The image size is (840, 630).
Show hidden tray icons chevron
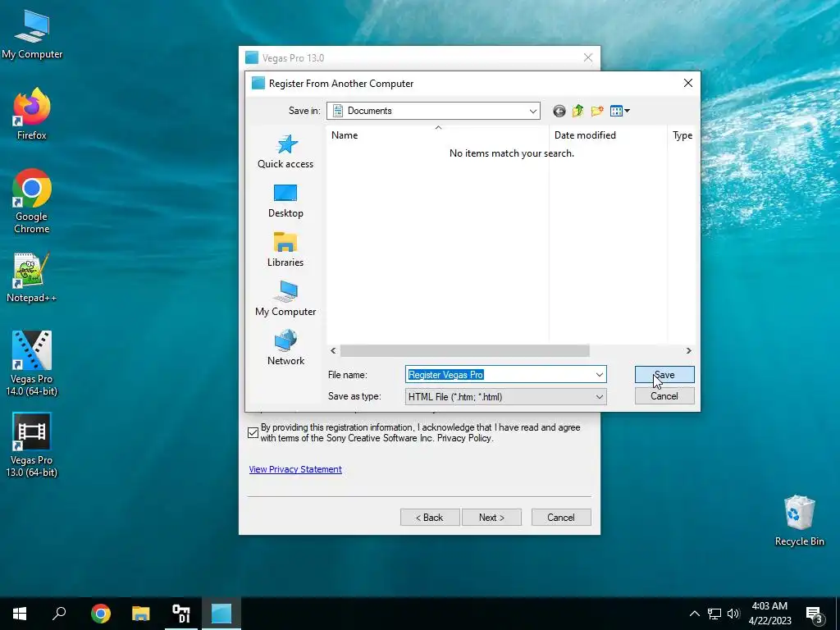(x=694, y=614)
